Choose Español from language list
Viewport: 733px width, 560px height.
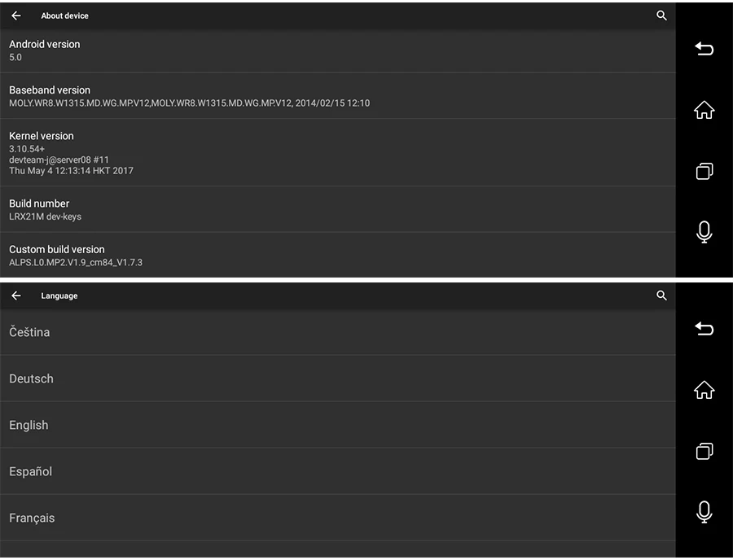point(337,471)
